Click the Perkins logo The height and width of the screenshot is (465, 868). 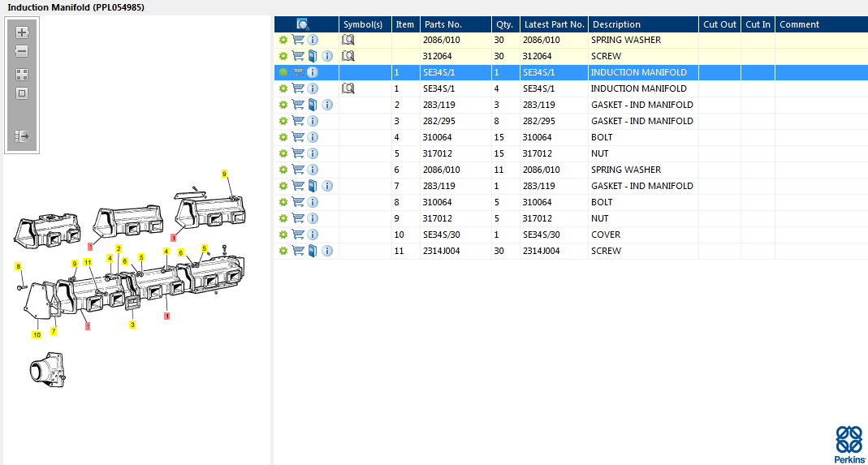(849, 443)
